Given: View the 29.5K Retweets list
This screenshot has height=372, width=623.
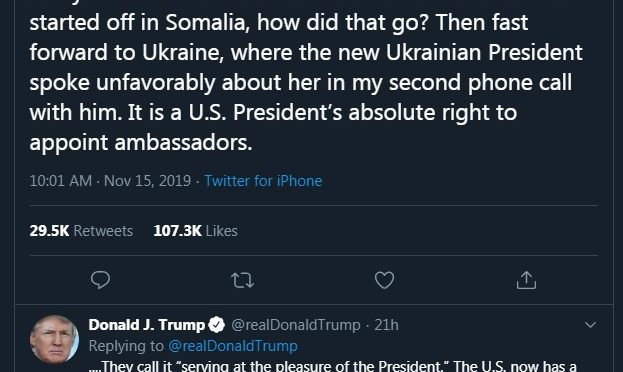Looking at the screenshot, I should (81, 231).
